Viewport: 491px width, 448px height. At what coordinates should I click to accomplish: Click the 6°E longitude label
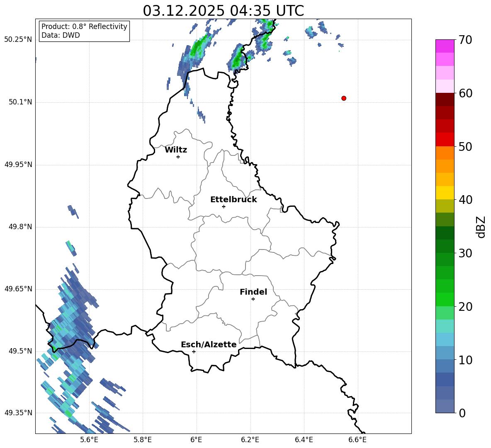pos(196,440)
